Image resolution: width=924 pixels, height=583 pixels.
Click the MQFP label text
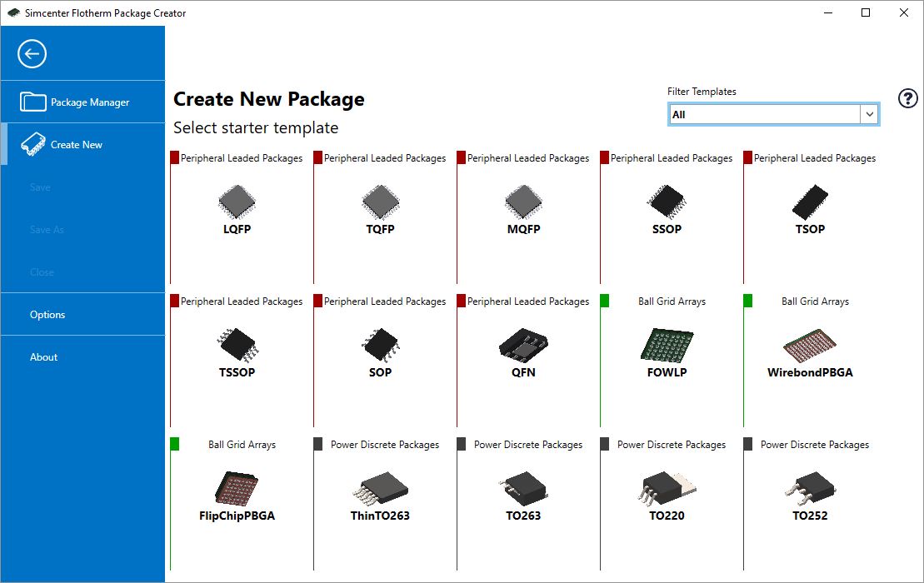pyautogui.click(x=523, y=229)
